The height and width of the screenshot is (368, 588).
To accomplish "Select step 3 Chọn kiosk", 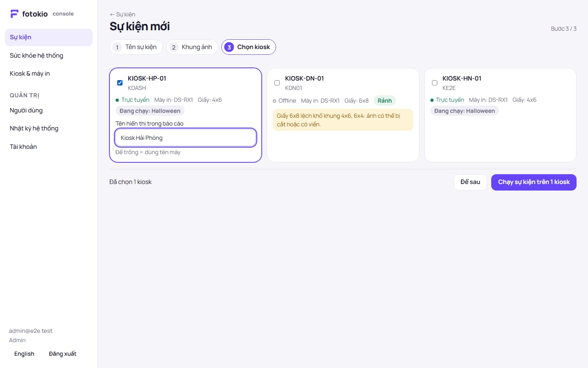I will tap(249, 47).
